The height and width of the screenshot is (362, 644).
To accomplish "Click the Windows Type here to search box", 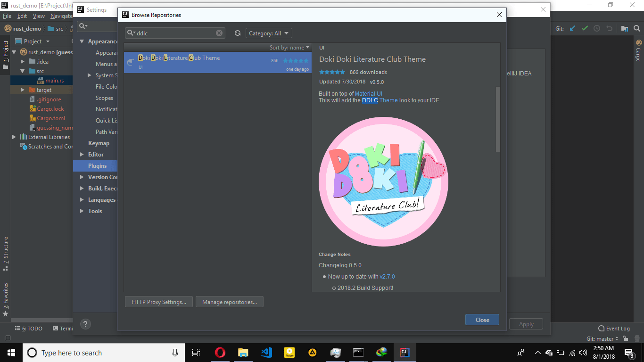I will click(103, 353).
